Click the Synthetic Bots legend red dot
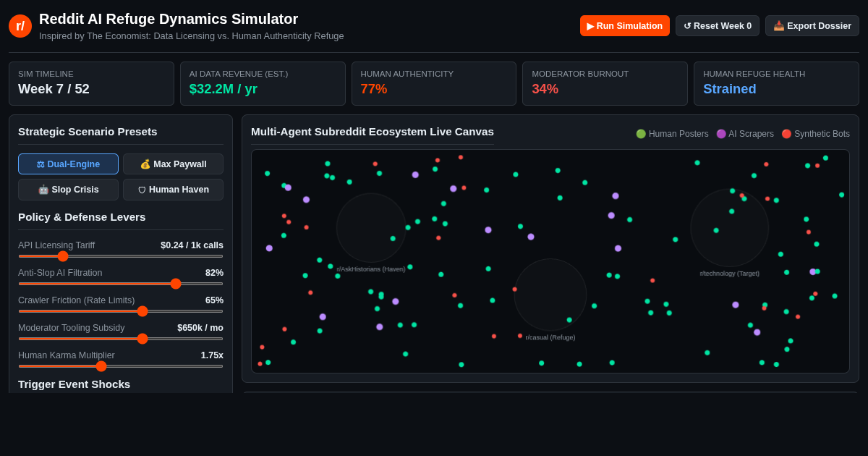The height and width of the screenshot is (456, 868). (x=786, y=134)
